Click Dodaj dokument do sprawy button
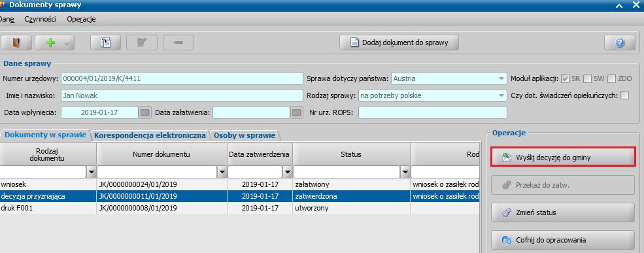Viewport: 644px width, 253px height. [x=399, y=42]
